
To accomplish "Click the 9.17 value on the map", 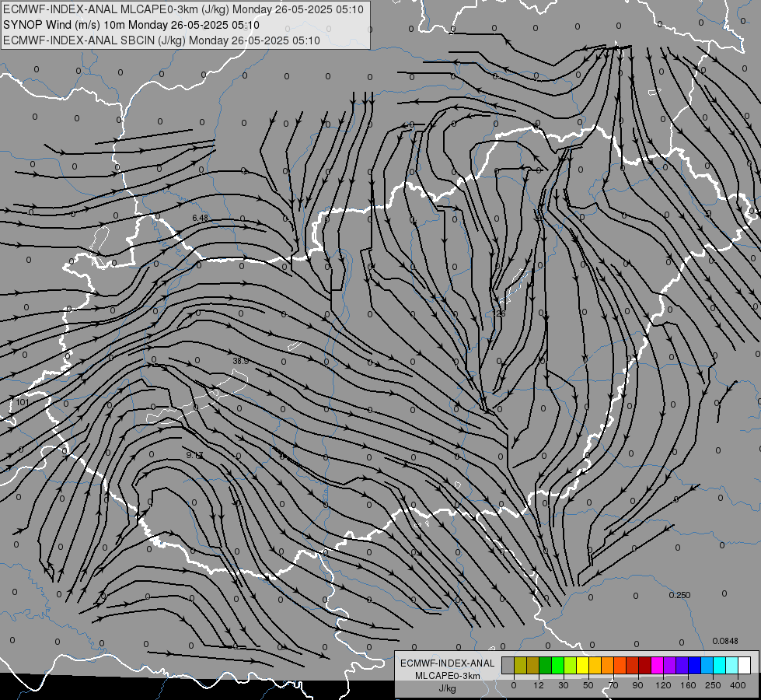I will pos(194,455).
